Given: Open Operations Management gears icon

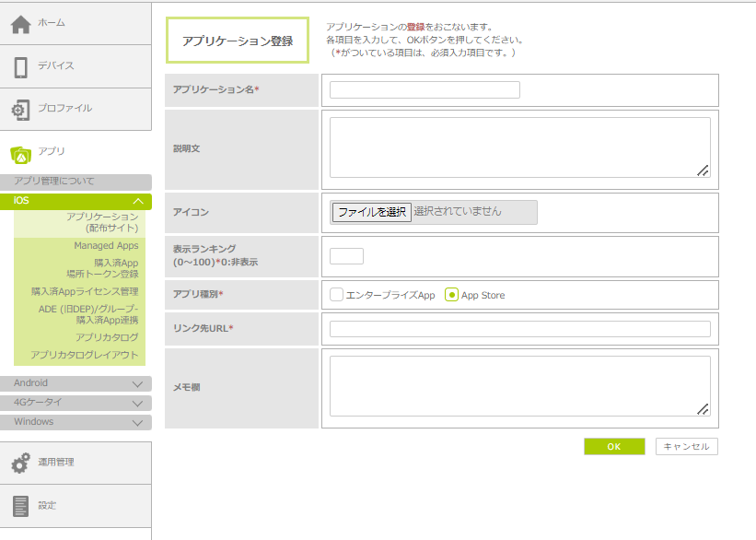Looking at the screenshot, I should tap(20, 464).
